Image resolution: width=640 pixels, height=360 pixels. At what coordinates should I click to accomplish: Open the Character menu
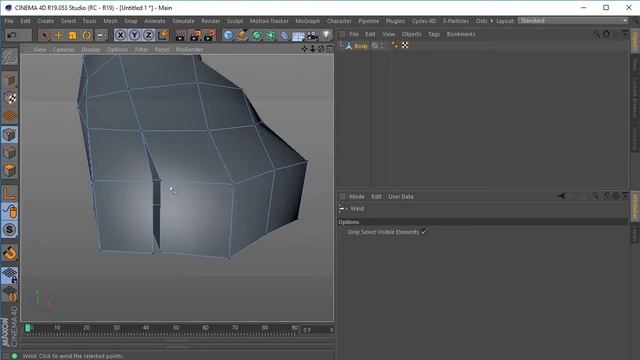[x=339, y=21]
